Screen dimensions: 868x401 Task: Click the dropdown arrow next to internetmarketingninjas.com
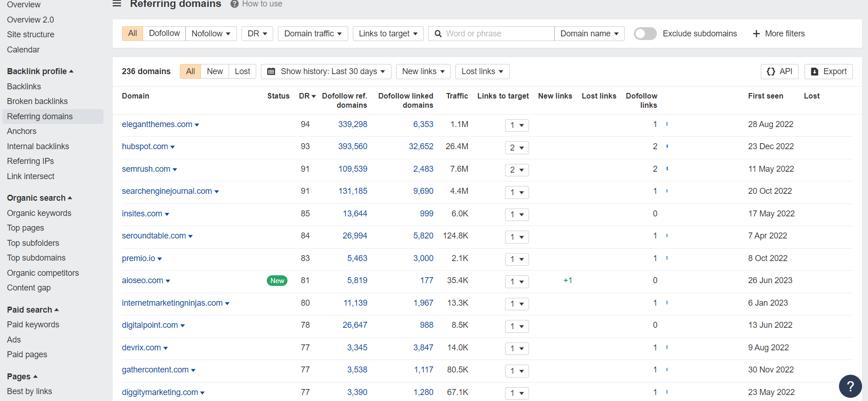[x=227, y=304]
